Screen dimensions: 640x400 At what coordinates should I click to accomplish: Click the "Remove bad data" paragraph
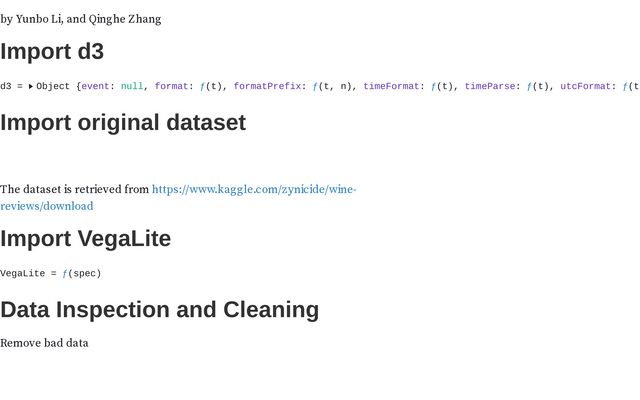click(x=44, y=343)
